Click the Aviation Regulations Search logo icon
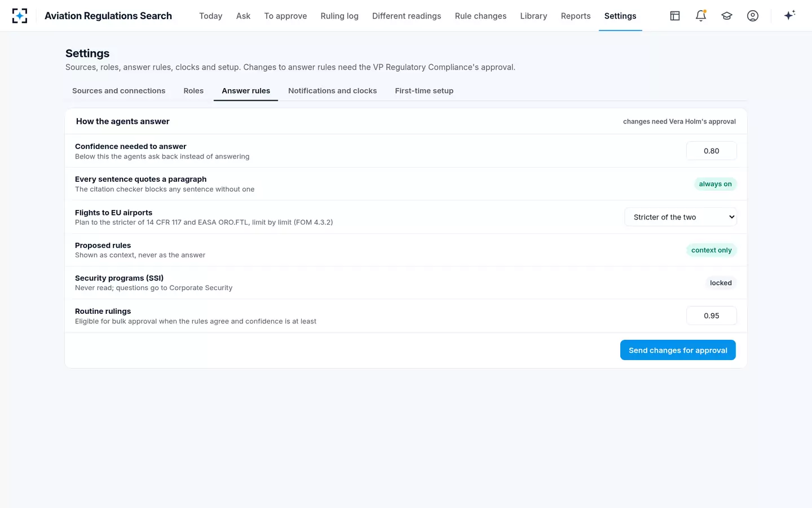Screen dimensions: 812x508 (x=20, y=16)
